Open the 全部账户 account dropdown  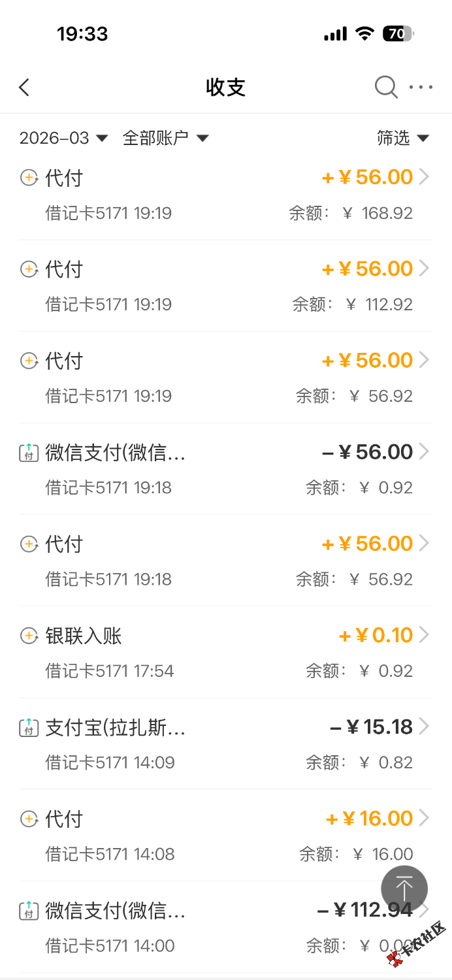(165, 138)
